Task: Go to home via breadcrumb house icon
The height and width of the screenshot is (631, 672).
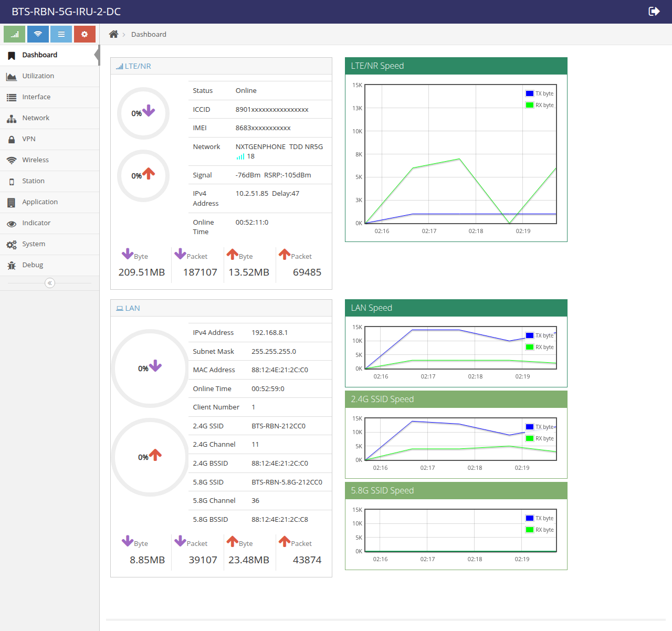Action: point(113,34)
